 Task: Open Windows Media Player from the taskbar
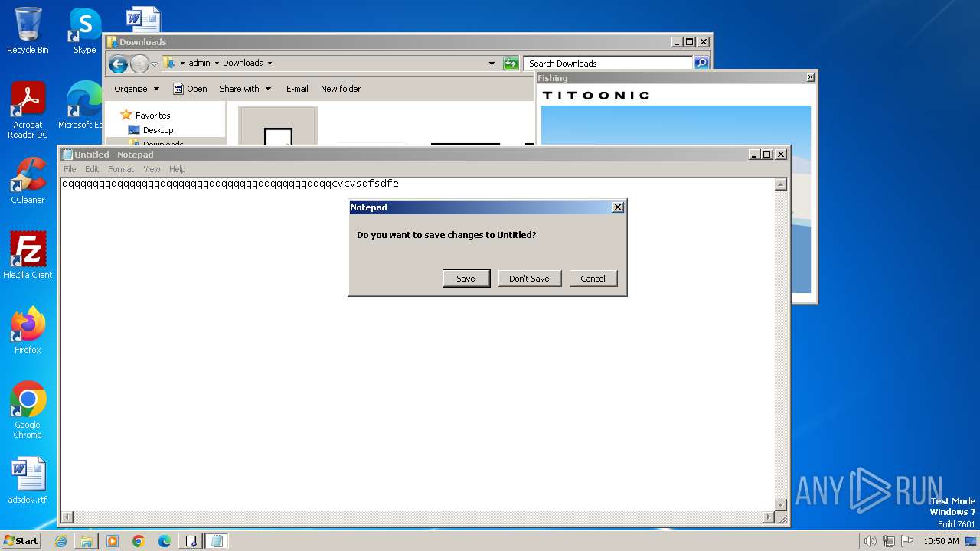pyautogui.click(x=113, y=541)
